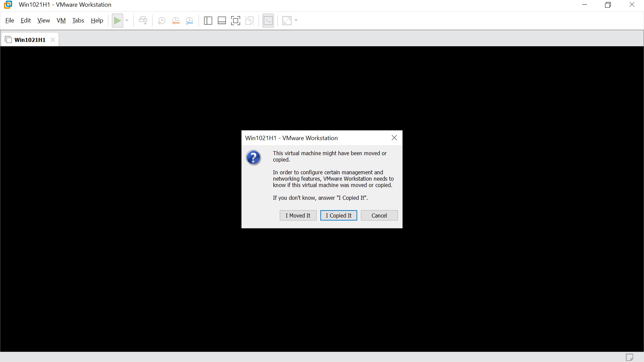Click the status bar message icon
This screenshot has height=362, width=644.
(630, 357)
